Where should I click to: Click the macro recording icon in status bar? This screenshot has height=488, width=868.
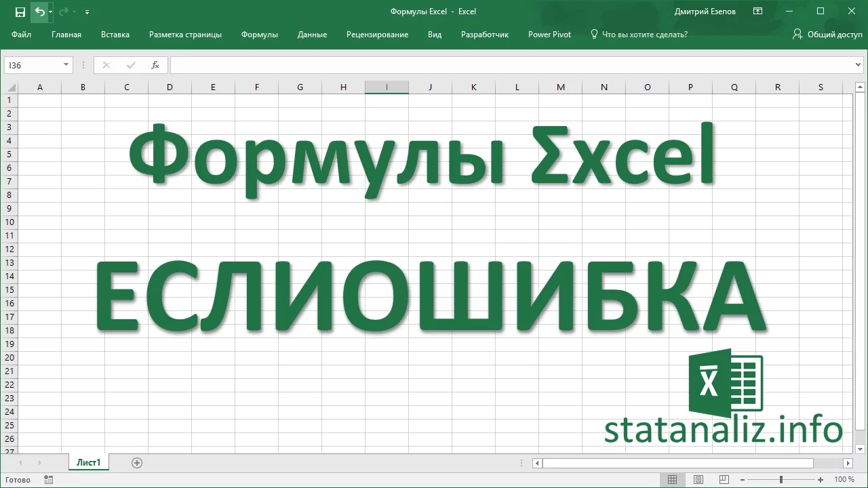point(49,480)
